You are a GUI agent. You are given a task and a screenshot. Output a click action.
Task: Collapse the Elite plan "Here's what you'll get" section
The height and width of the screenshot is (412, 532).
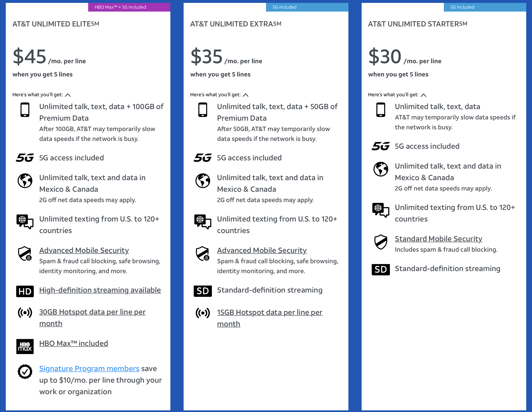pos(68,95)
